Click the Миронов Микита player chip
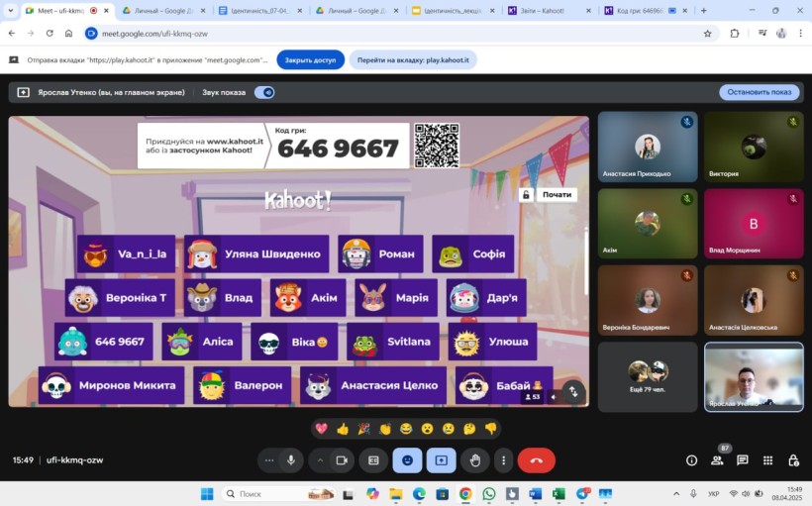Viewport: 812px width, 506px height. click(x=111, y=385)
